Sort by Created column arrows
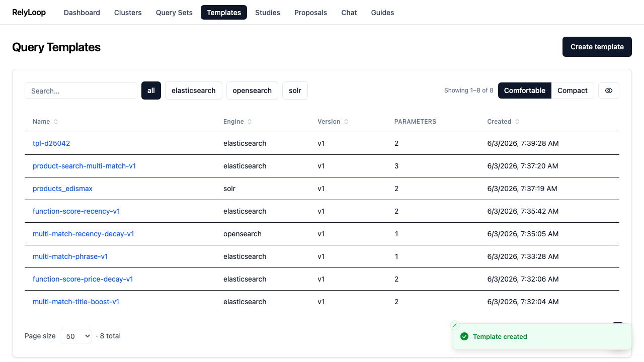Screen dimensions: 644x362 point(517,122)
